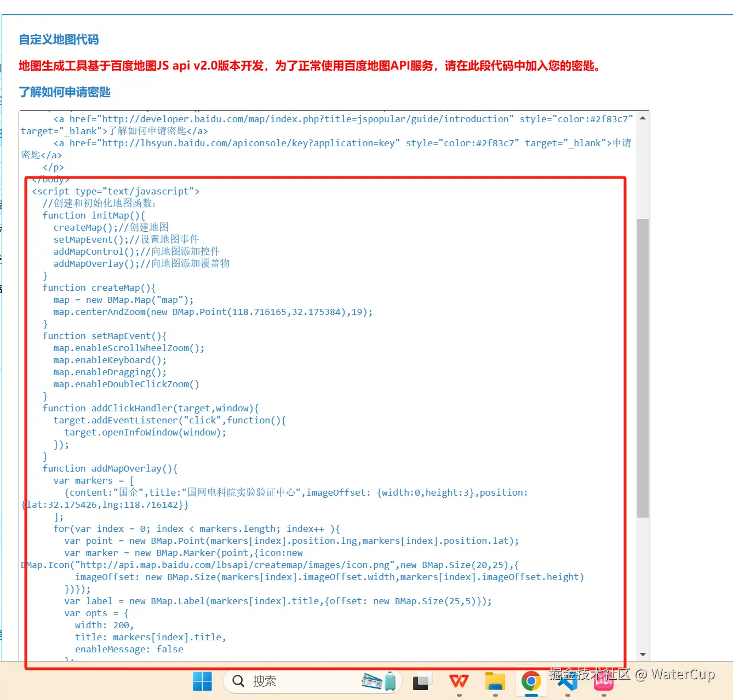Click the line map.enableDragging();
The height and width of the screenshot is (700, 733).
[110, 372]
